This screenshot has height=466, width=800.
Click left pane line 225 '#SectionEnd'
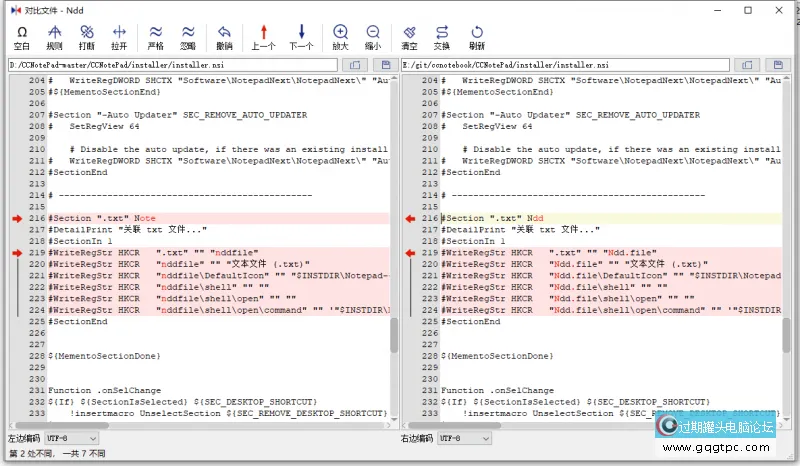point(78,322)
